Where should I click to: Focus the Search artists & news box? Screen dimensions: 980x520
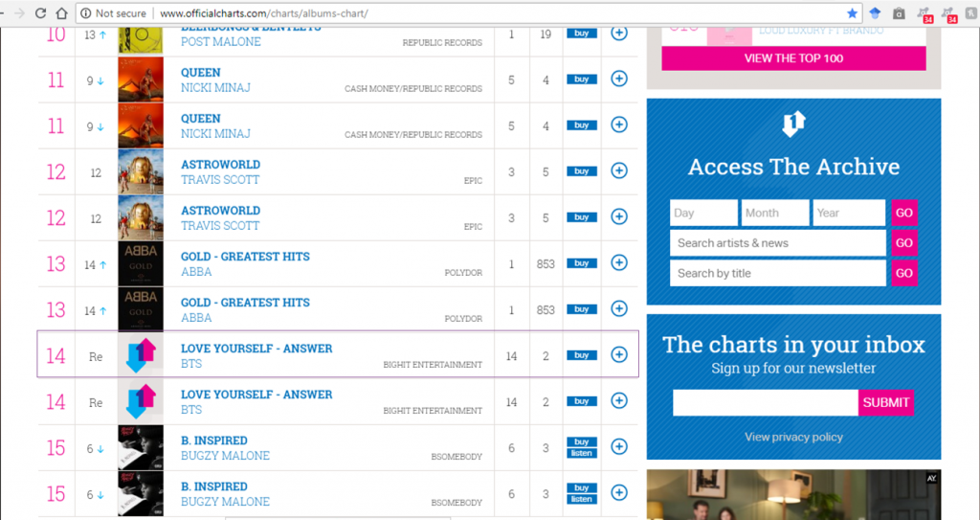click(777, 243)
